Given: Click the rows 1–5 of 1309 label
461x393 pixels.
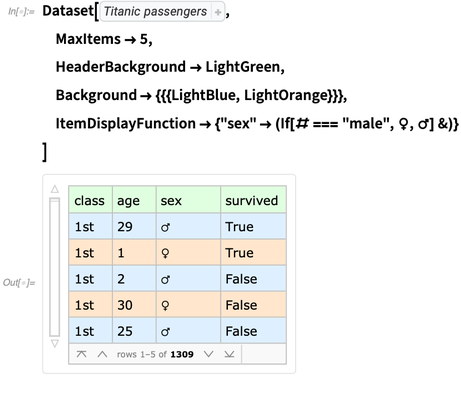Looking at the screenshot, I should tap(155, 354).
